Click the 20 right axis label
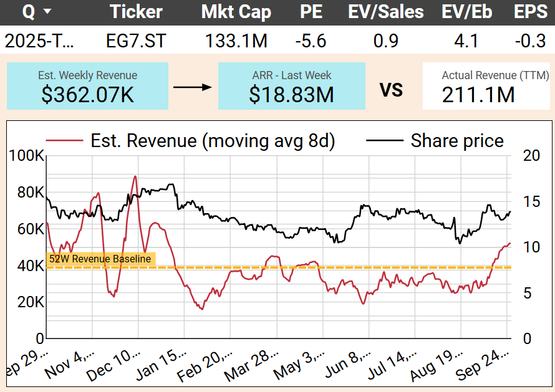 click(x=532, y=156)
